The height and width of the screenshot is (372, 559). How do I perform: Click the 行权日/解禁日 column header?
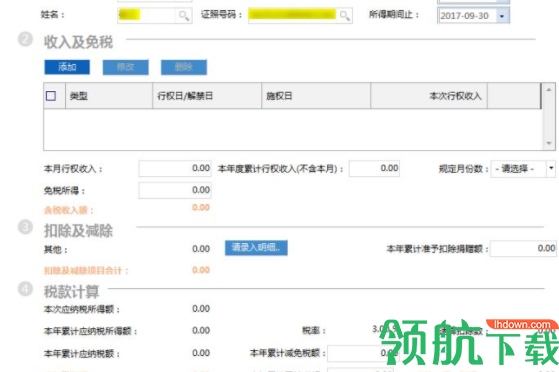(x=207, y=96)
